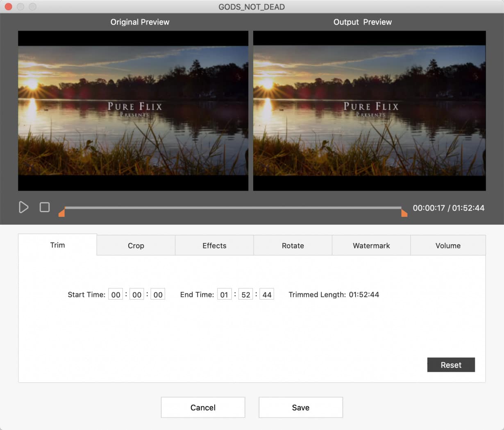Open the Volume tab
Screen dimensions: 504x430
[448, 246]
